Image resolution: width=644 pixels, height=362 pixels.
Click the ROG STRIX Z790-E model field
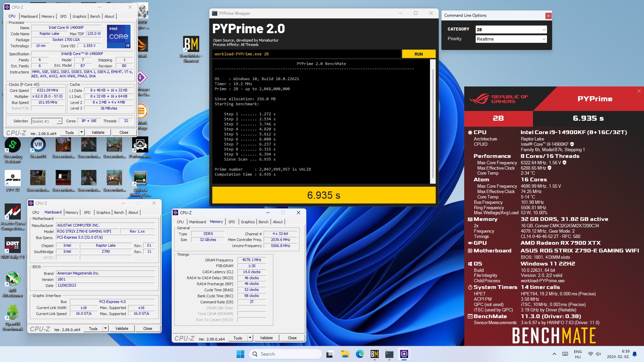click(88, 231)
